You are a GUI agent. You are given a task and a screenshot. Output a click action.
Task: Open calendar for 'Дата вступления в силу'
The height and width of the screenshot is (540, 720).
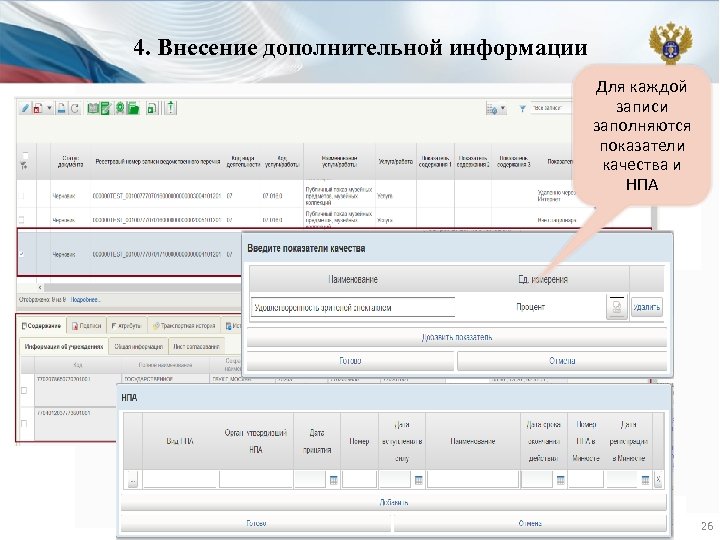418,480
